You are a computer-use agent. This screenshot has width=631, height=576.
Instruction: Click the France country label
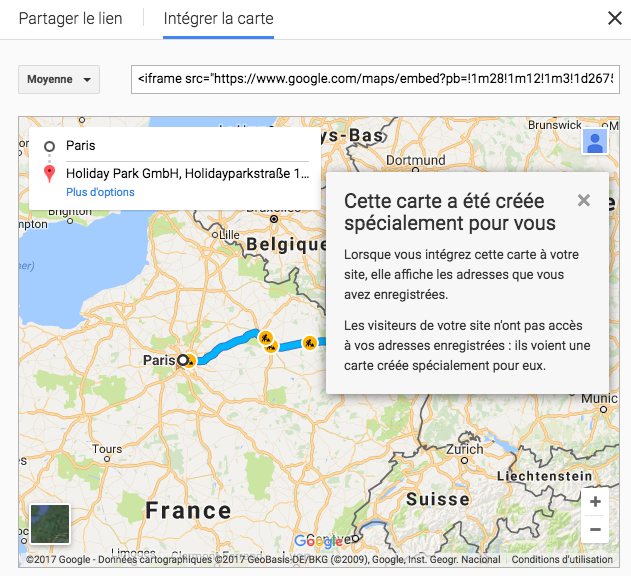[188, 510]
